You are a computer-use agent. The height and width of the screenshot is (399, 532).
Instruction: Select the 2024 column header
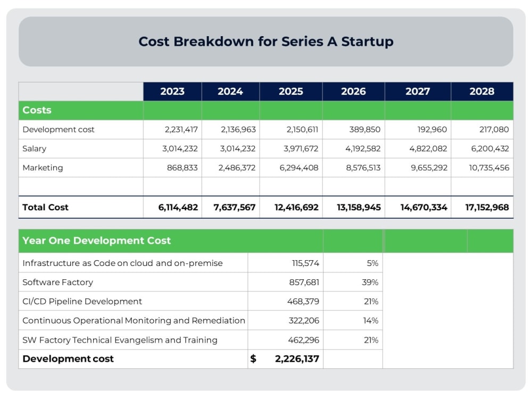230,91
